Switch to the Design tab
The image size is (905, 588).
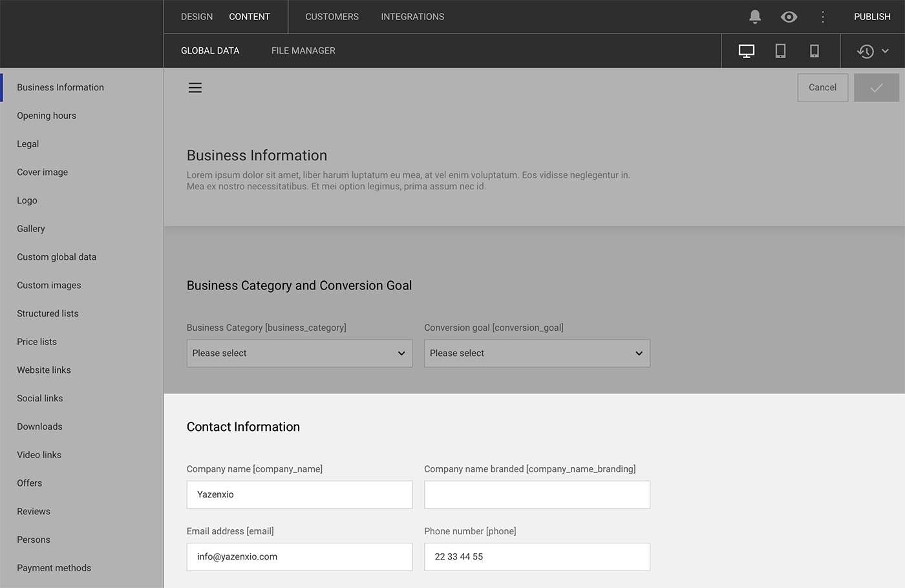[197, 17]
